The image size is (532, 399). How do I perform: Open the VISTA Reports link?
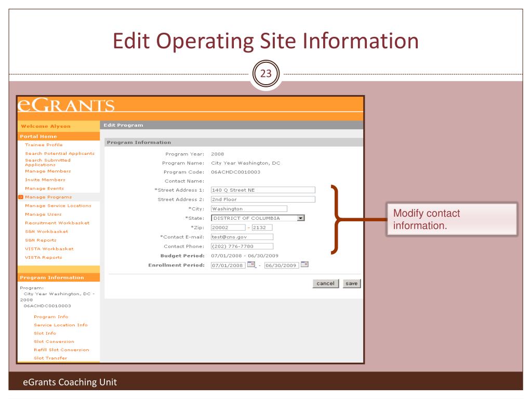click(x=44, y=258)
